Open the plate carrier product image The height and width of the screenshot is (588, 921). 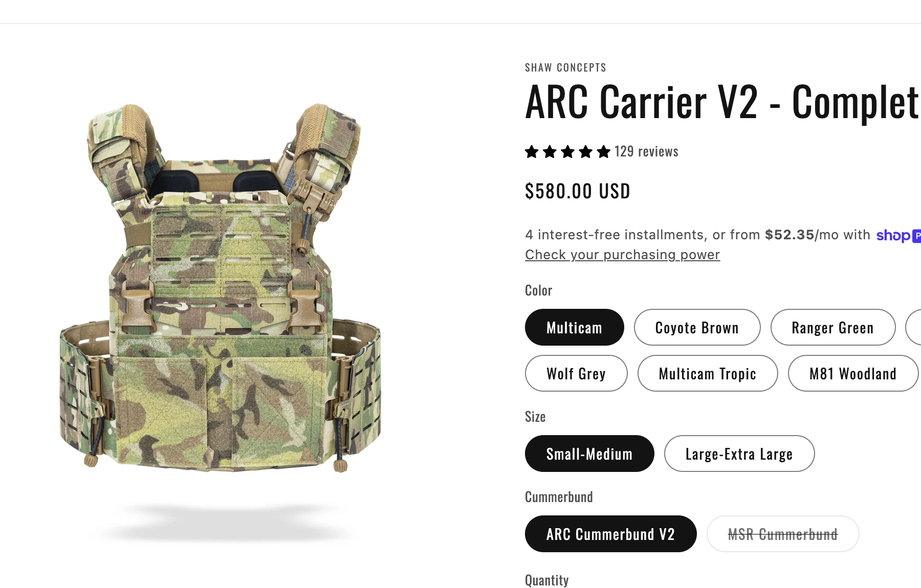click(221, 287)
